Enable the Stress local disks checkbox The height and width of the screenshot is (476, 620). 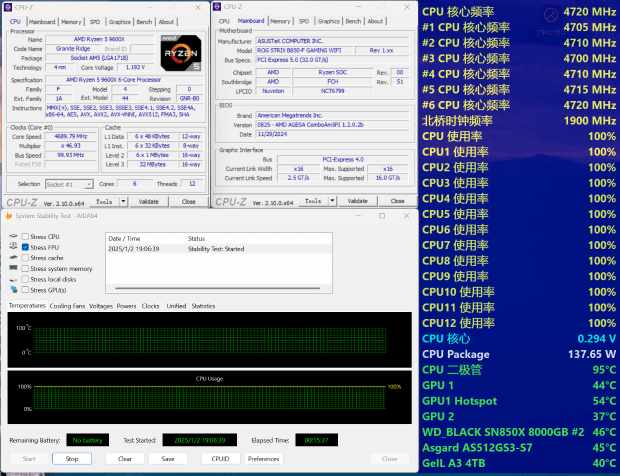[25, 279]
